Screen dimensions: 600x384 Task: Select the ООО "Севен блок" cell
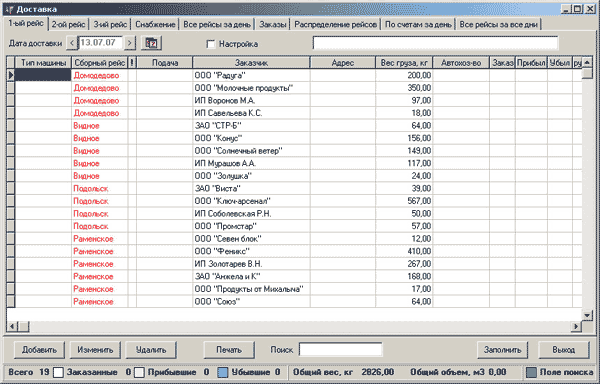coord(251,239)
